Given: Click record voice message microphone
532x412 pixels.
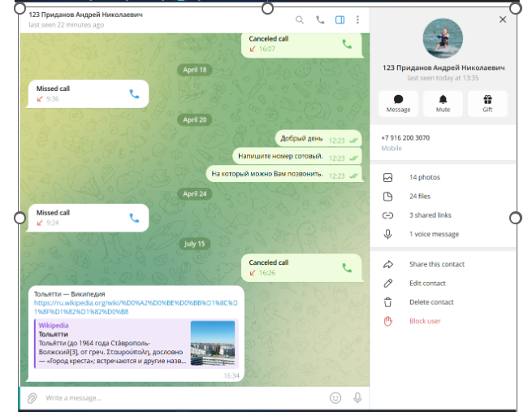Looking at the screenshot, I should pos(357,397).
